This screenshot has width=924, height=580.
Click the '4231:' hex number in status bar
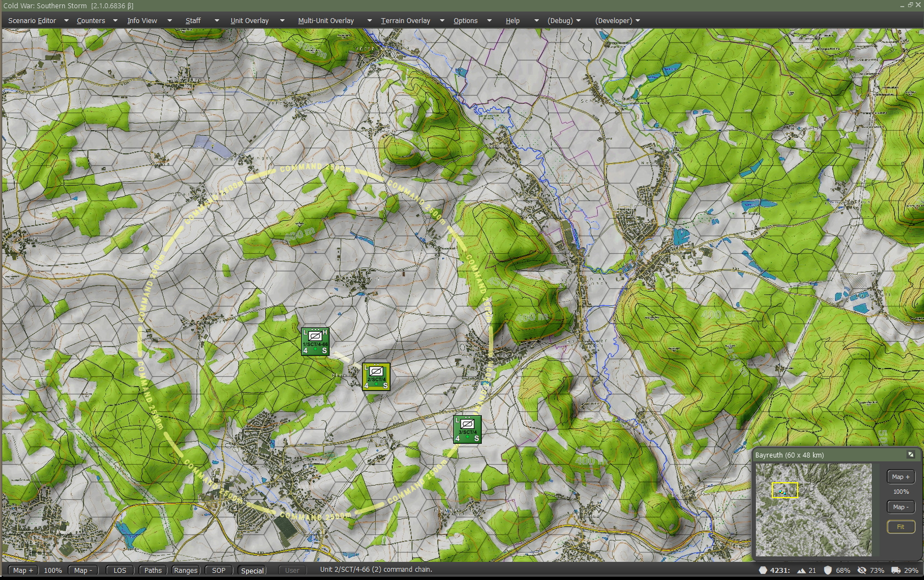(780, 570)
